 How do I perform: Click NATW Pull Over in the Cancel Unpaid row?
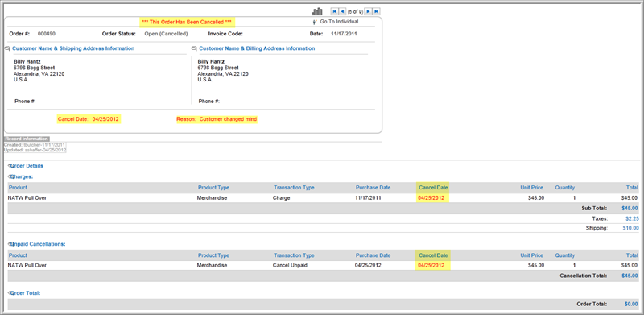pyautogui.click(x=27, y=266)
